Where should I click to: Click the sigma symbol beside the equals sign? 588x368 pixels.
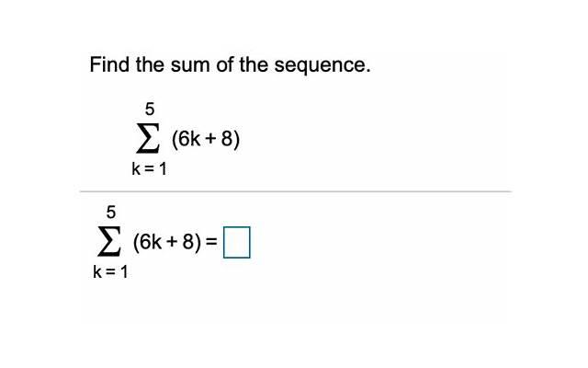(x=109, y=241)
